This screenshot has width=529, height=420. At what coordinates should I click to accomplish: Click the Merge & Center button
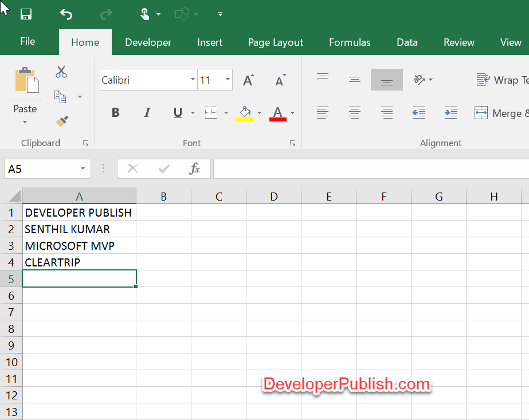coord(501,113)
